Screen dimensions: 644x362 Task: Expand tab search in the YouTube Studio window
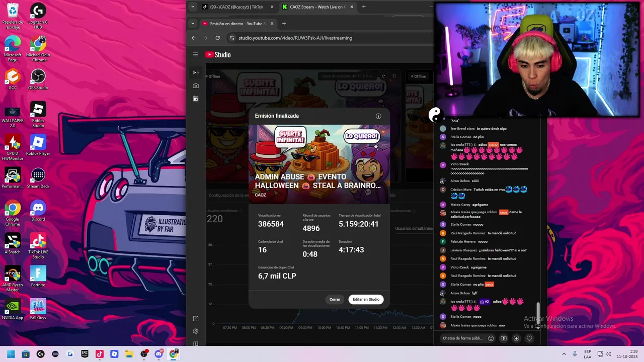(193, 24)
